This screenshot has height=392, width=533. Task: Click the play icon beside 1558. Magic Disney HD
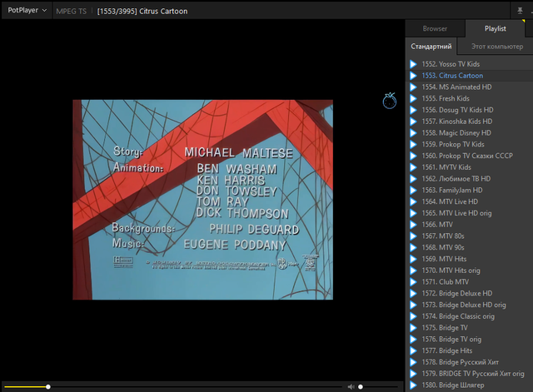pos(413,133)
